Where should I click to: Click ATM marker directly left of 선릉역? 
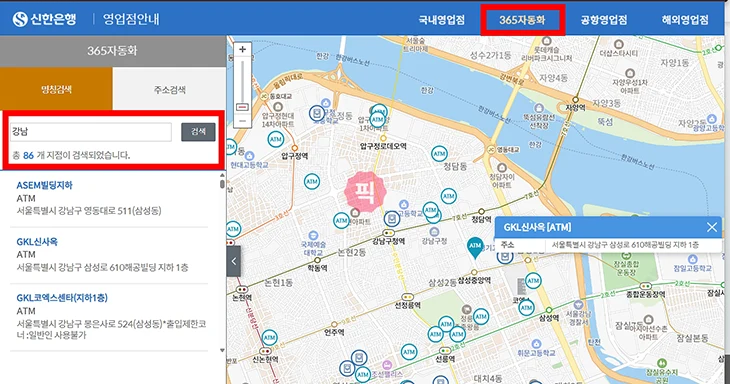click(x=409, y=352)
